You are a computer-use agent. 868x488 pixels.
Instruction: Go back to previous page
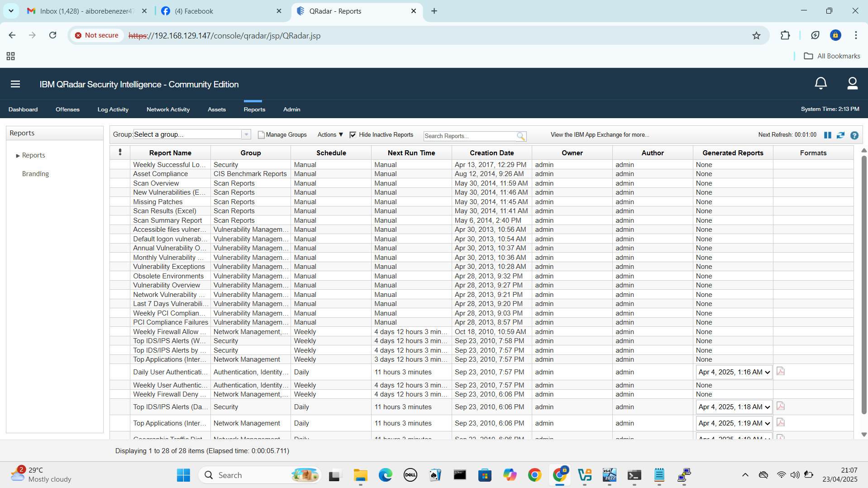pos(12,35)
